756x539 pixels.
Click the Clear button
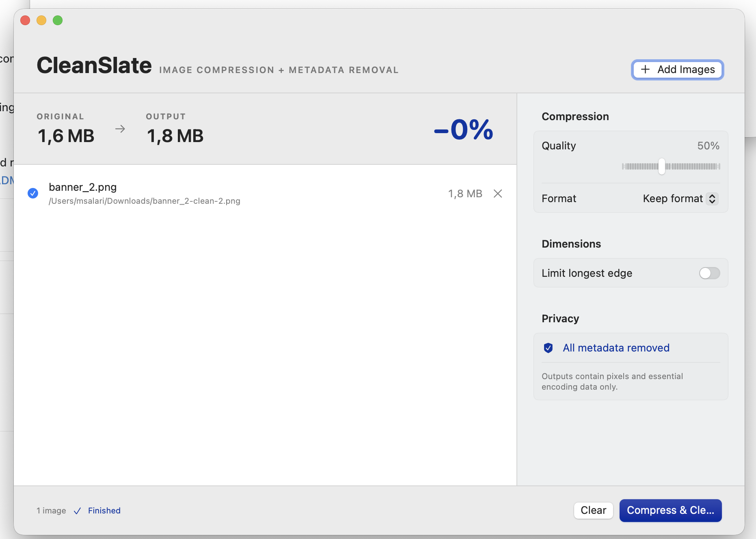[593, 510]
